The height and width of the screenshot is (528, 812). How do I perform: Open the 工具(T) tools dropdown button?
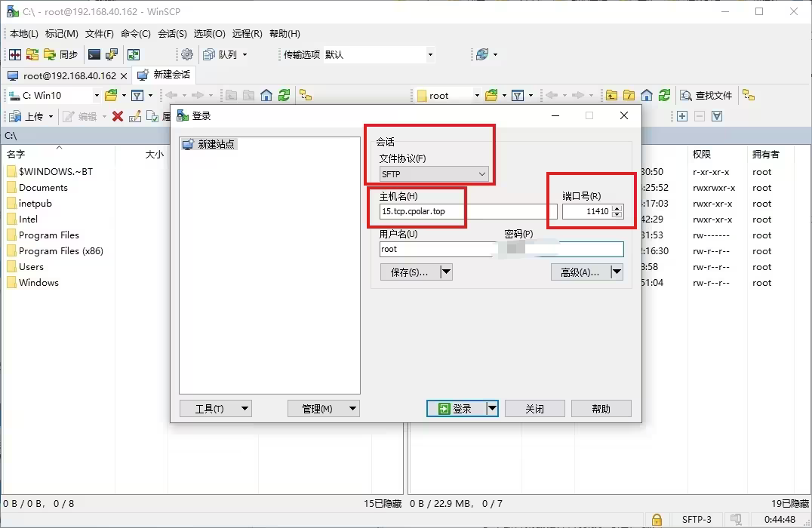(x=215, y=408)
